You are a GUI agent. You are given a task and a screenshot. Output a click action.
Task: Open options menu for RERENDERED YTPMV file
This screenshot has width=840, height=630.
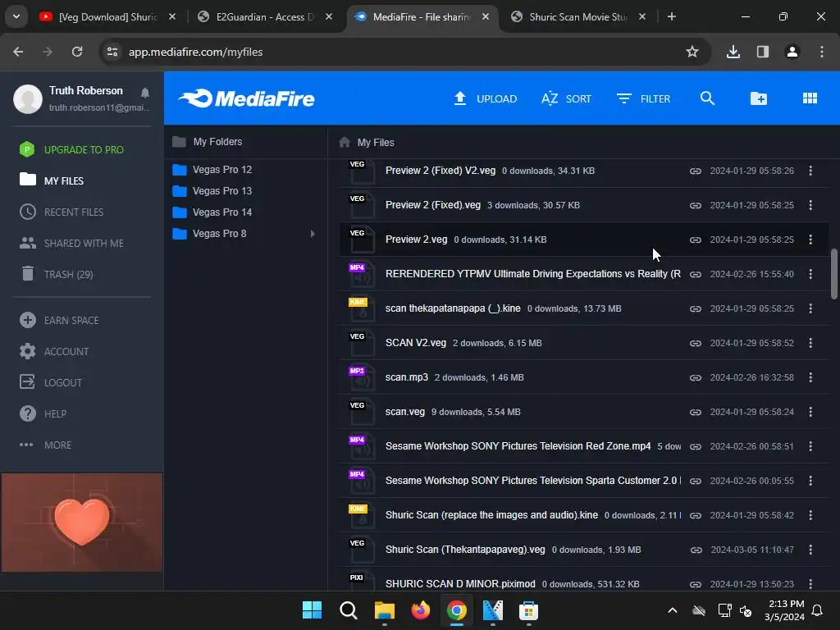810,274
